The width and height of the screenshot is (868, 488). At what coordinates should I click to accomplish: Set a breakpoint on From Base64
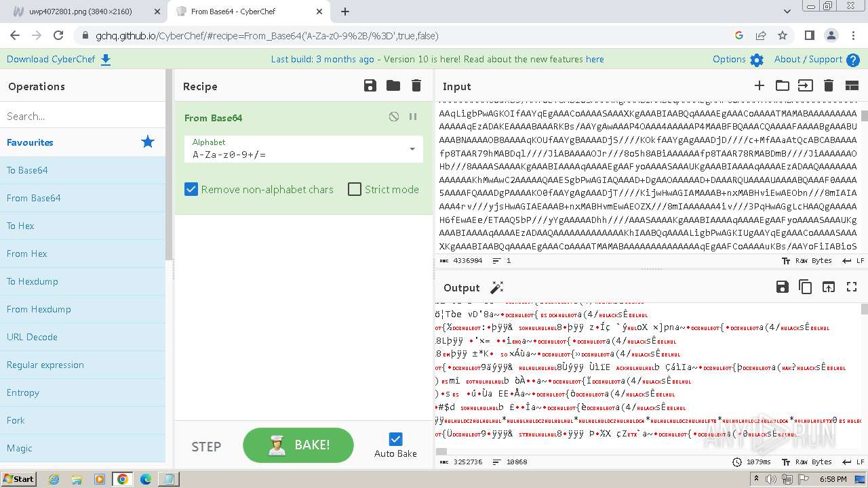pyautogui.click(x=413, y=117)
